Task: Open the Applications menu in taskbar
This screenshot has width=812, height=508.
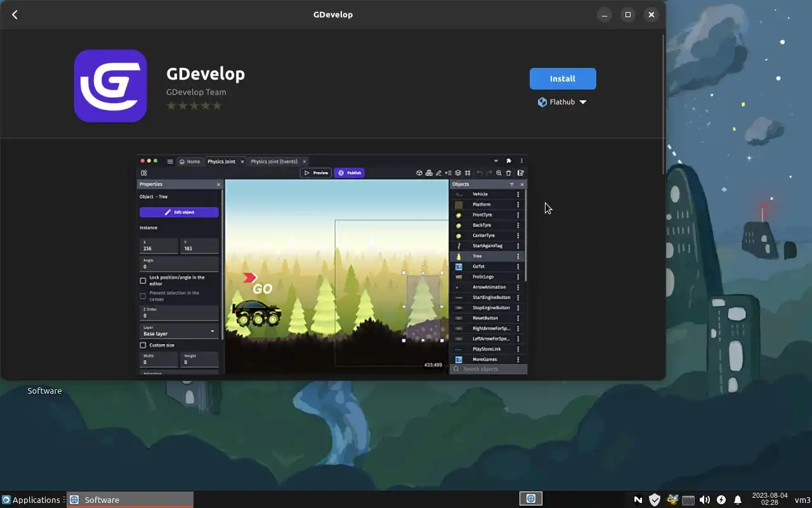Action: coord(31,500)
